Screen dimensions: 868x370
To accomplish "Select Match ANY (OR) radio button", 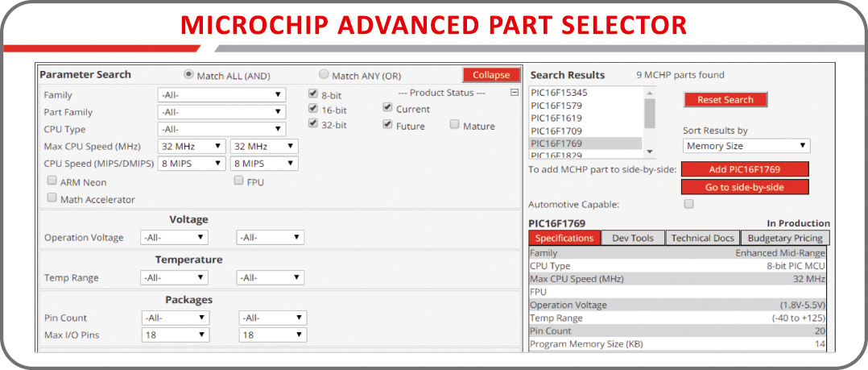I will (x=324, y=74).
